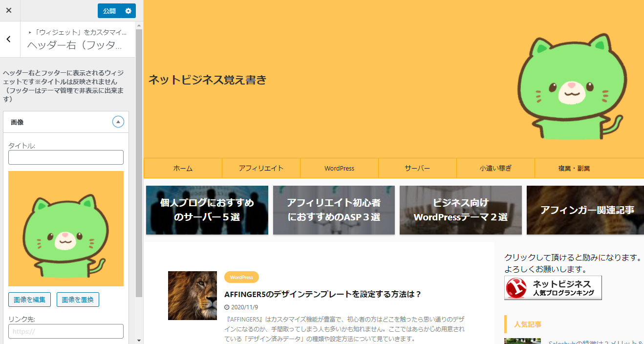Viewport: 644px width, 344px height.
Task: Click the リンク先 URL input field
Action: coord(66,331)
